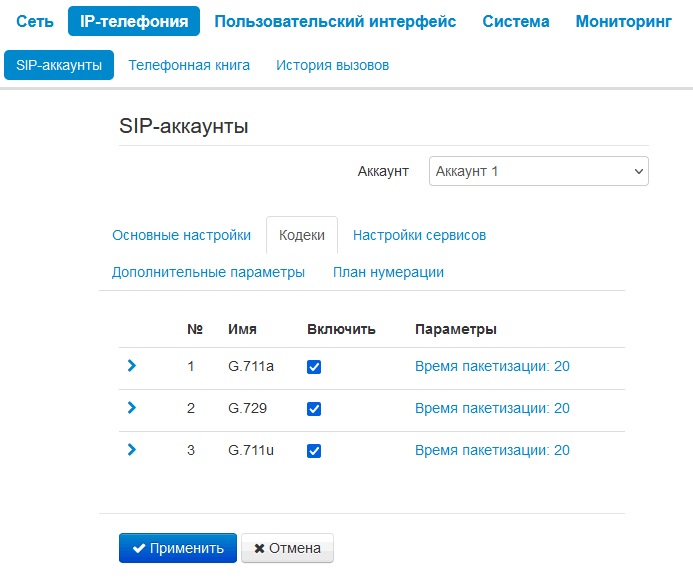This screenshot has height=579, width=693.
Task: Open the Настройки сервисов tab
Action: (419, 235)
